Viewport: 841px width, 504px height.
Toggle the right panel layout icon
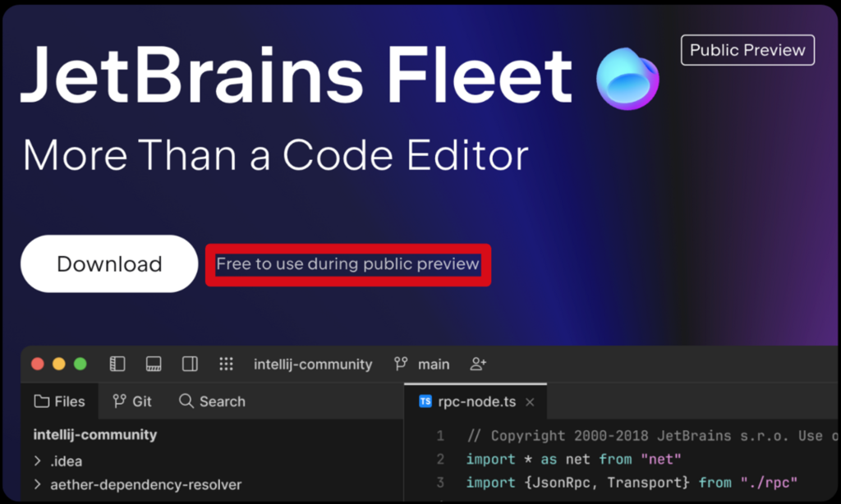click(x=190, y=364)
